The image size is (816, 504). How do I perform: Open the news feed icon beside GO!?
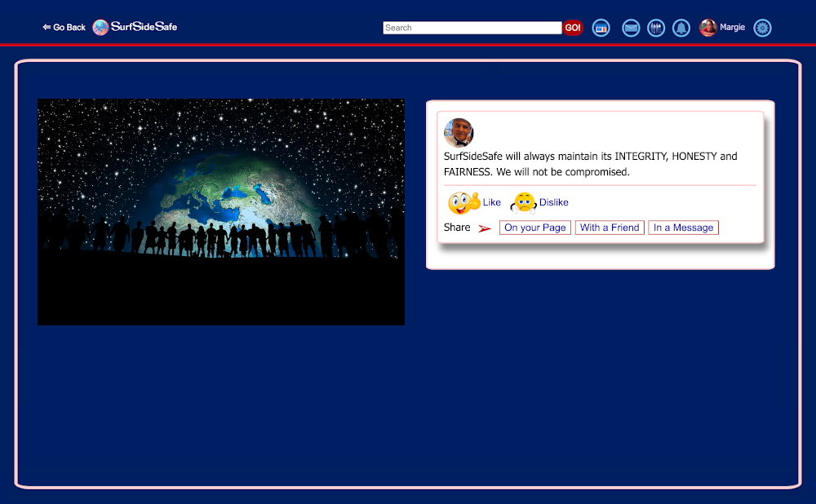coord(601,28)
